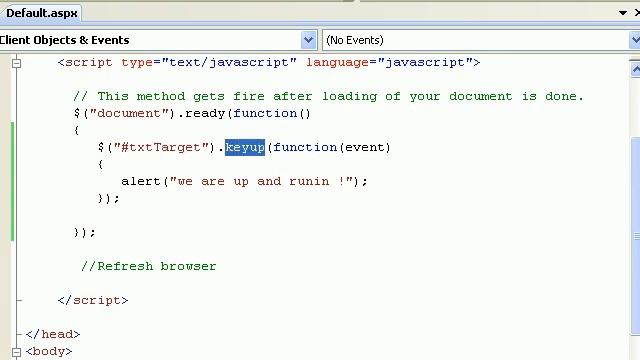The width and height of the screenshot is (640, 360).
Task: Collapse the body tag outline toggle
Action: [16, 352]
